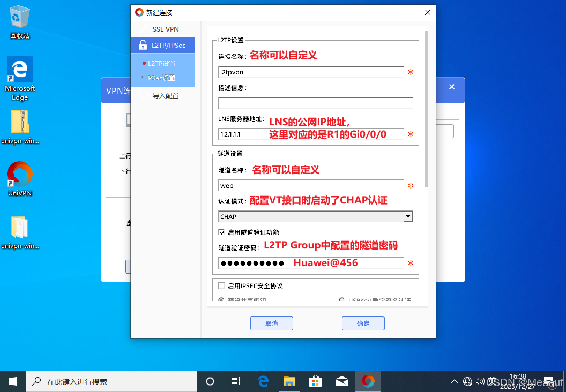Click the dialog vertical scrollbar
Viewport: 566px width, 392px height.
[426, 109]
